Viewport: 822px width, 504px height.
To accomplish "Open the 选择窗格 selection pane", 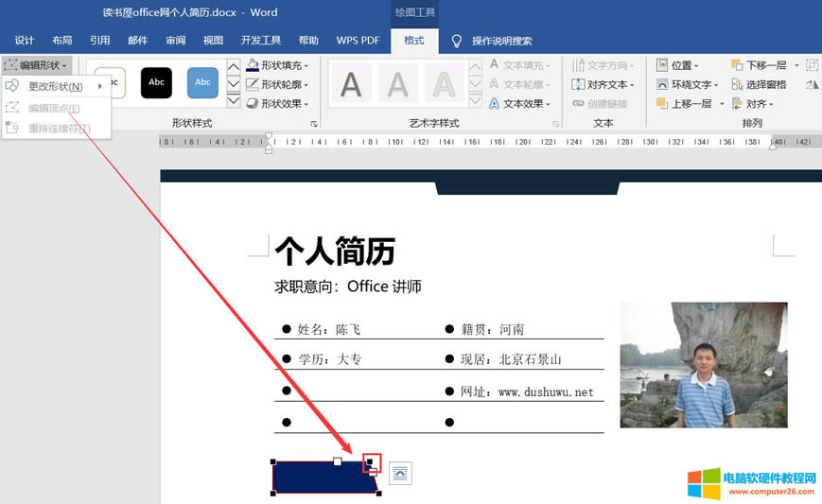I will coord(759,84).
